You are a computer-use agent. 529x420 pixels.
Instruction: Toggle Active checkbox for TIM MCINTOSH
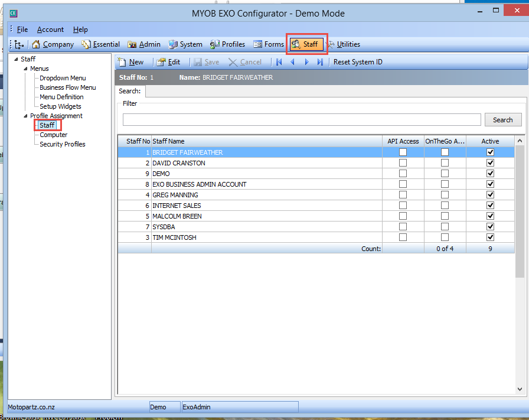(x=490, y=237)
